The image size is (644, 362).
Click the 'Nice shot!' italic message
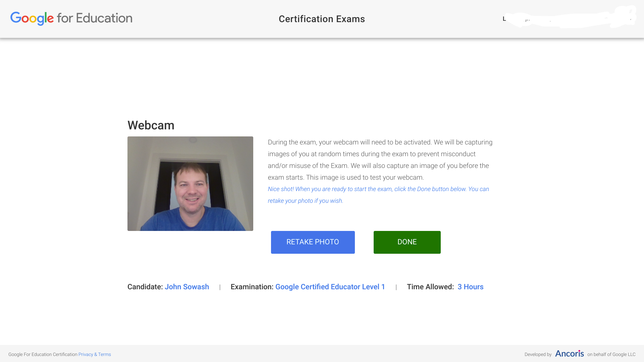[x=378, y=195]
